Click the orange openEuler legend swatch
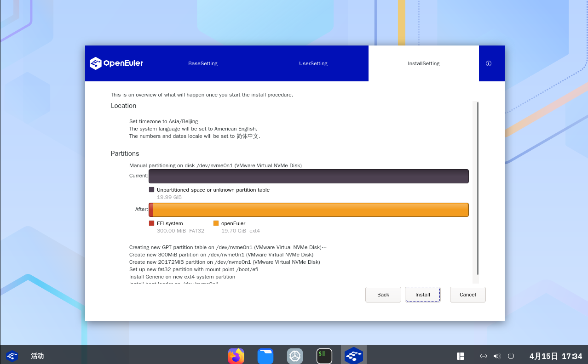 (216, 223)
